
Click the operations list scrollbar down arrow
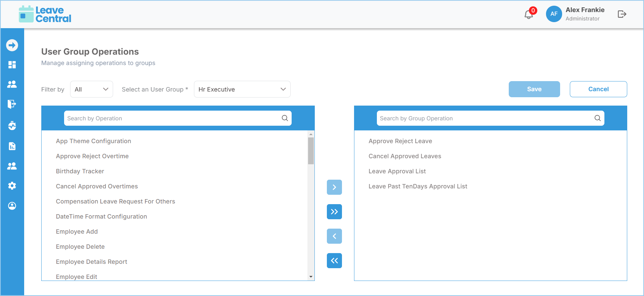point(311,277)
